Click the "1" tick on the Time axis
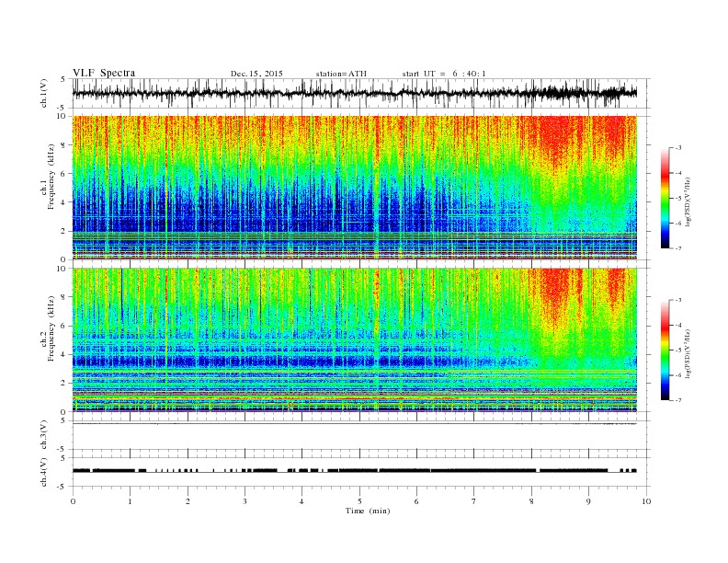The image size is (728, 563). tap(131, 501)
